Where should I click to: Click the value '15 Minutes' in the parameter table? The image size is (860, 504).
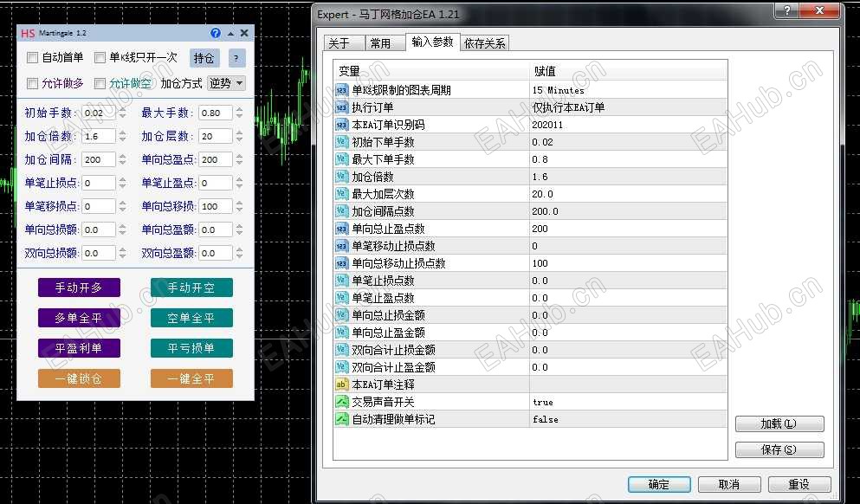[x=559, y=90]
